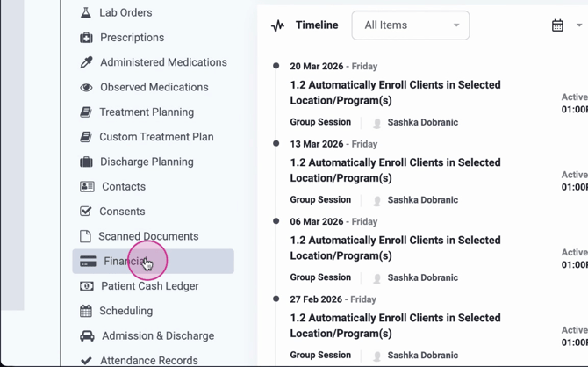Click the Discharge Planning suitcase icon
Image resolution: width=588 pixels, height=367 pixels.
(86, 162)
